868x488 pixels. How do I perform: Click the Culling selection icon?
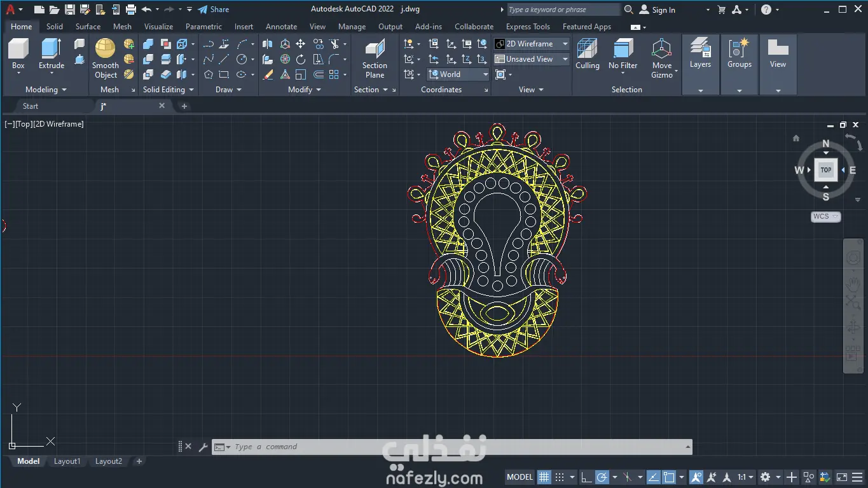587,50
